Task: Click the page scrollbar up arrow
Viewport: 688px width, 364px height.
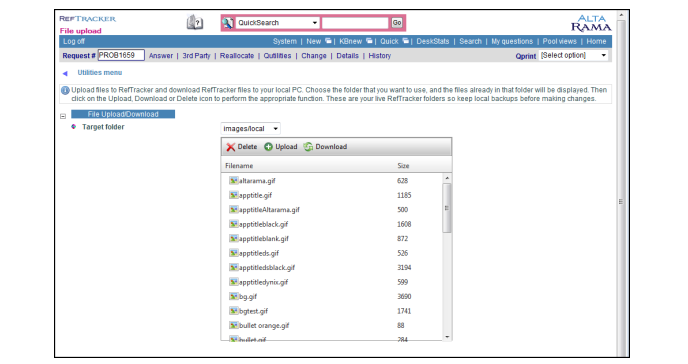Action: (621, 15)
